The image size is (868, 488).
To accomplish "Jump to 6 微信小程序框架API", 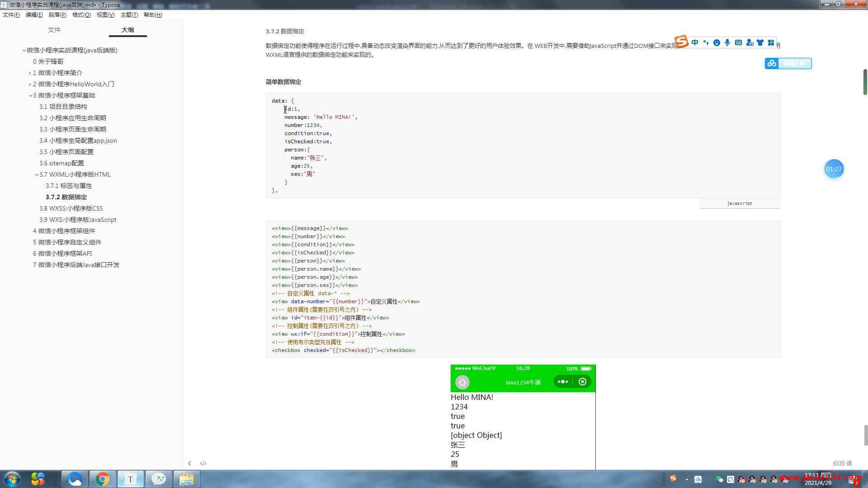I will (x=62, y=253).
